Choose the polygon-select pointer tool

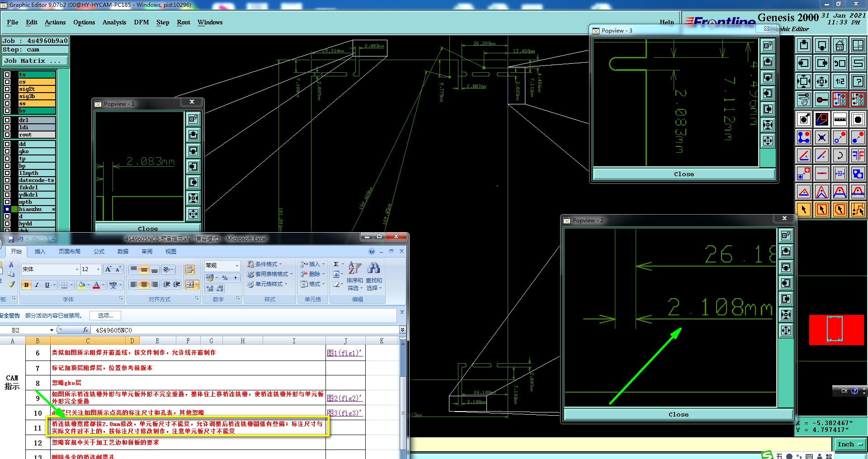tap(840, 210)
